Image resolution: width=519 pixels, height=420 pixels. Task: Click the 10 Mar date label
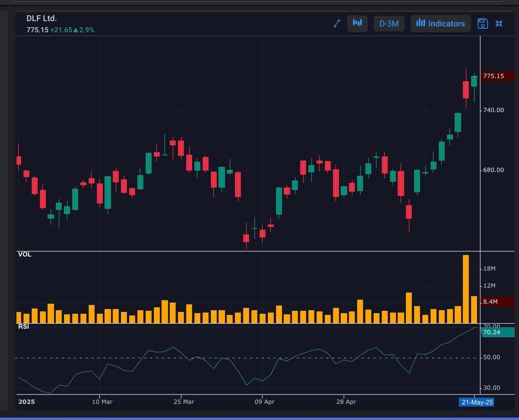coord(102,402)
